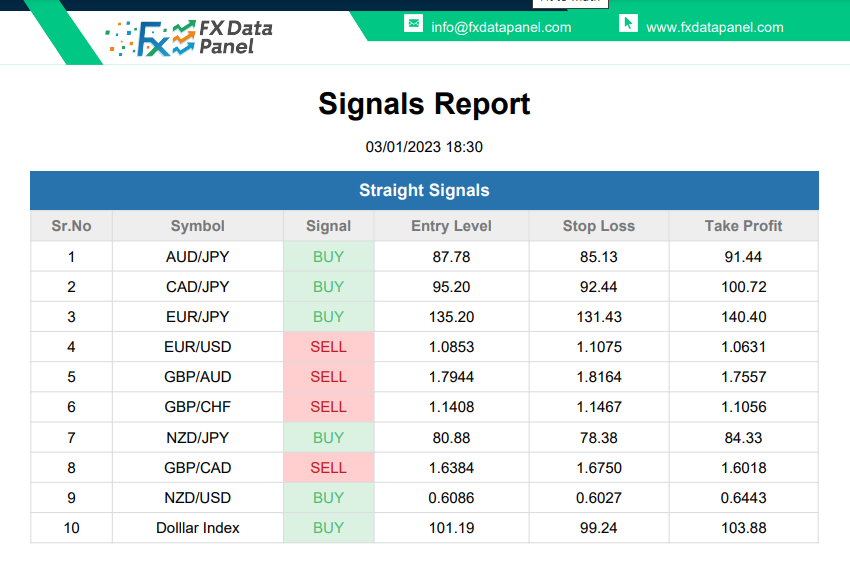Click the take profit value 1.1056
Screen dimensions: 850x580
click(744, 407)
